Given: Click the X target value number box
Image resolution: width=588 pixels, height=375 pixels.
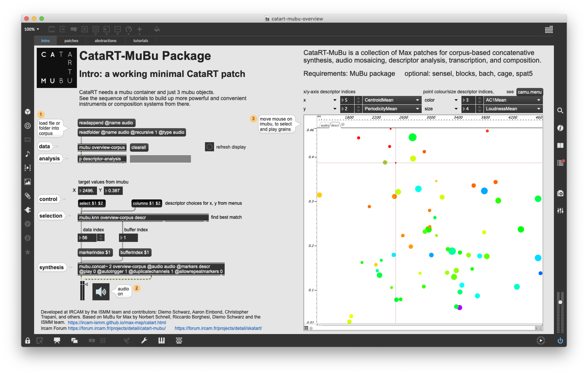Looking at the screenshot, I should [87, 190].
